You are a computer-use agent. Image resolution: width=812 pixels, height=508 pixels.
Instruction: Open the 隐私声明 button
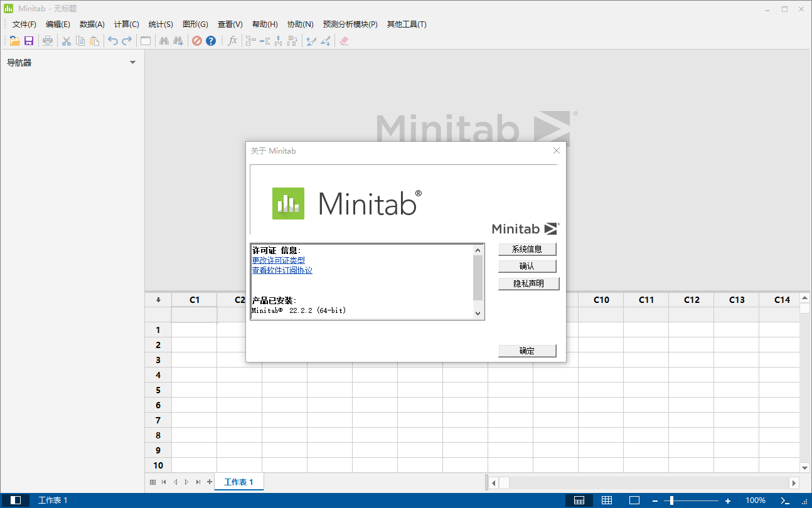pyautogui.click(x=529, y=283)
